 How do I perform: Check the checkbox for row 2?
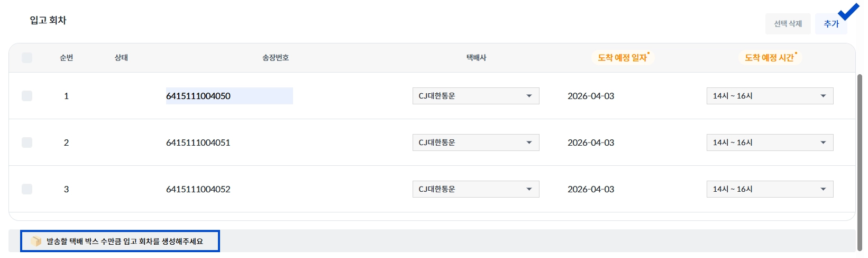[27, 143]
